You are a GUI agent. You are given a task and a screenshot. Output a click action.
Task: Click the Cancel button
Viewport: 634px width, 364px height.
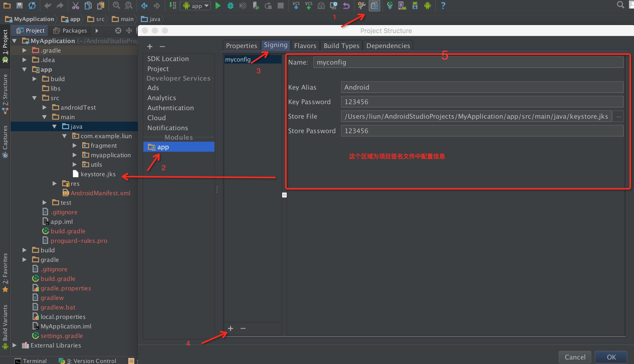[575, 357]
